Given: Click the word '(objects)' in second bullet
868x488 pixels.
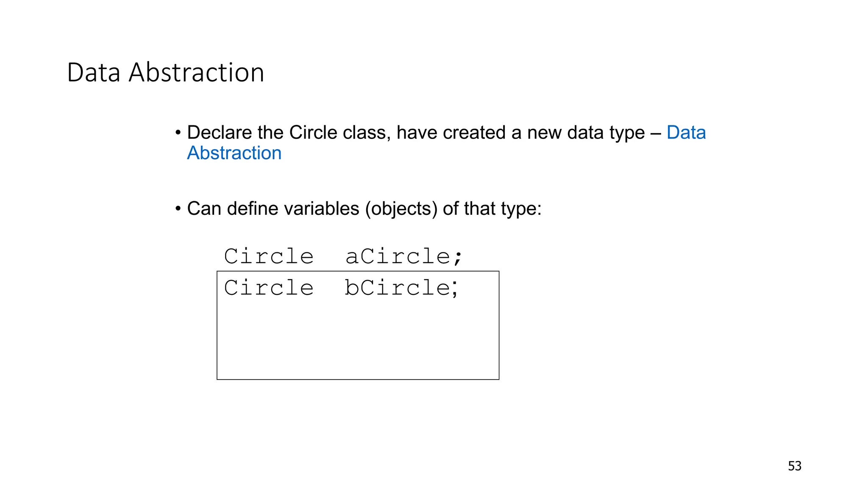Looking at the screenshot, I should [401, 208].
